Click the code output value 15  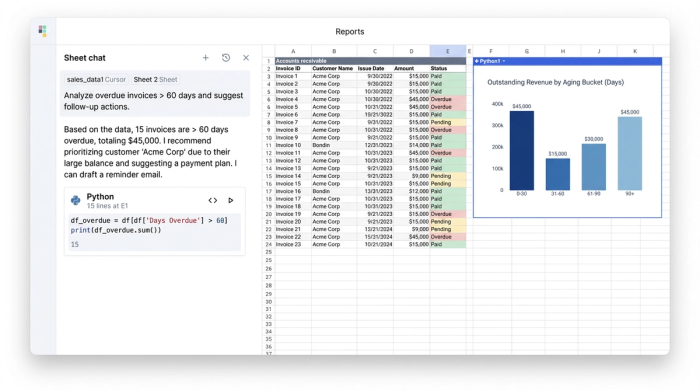[75, 245]
